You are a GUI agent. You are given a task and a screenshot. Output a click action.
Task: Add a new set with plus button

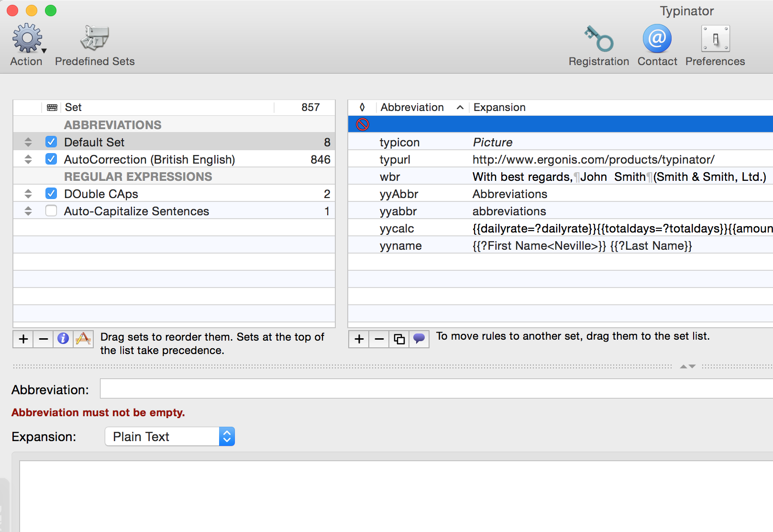pos(23,339)
